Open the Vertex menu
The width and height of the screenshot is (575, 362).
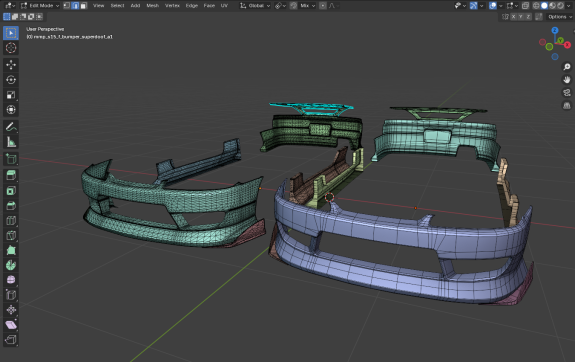[x=172, y=6]
